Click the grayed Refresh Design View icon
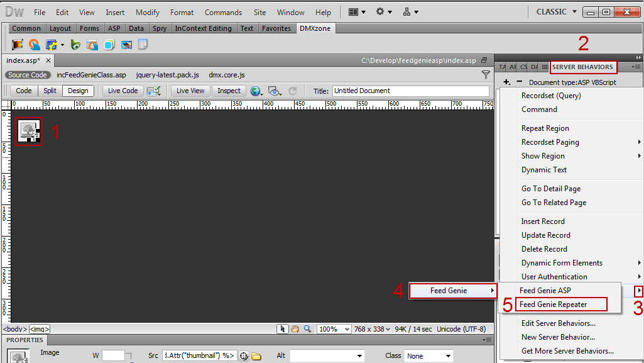644x363 pixels. click(x=292, y=91)
